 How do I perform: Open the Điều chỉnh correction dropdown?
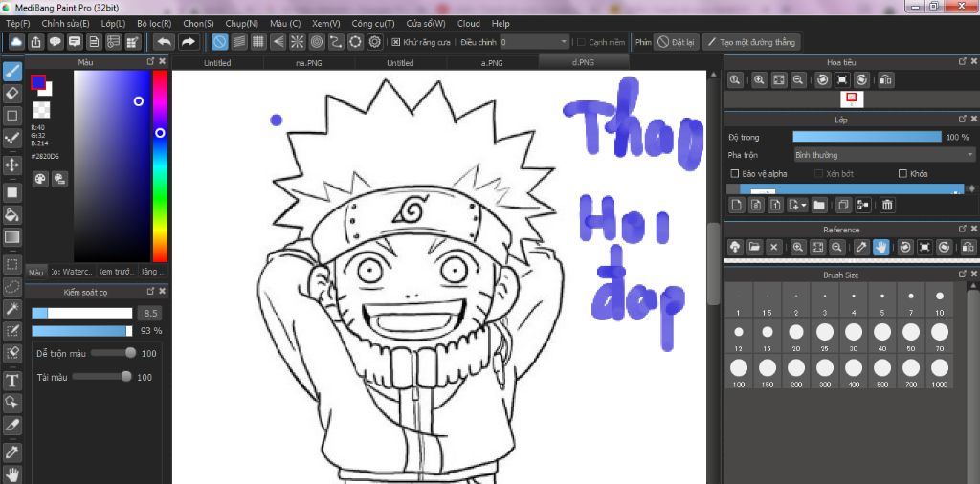pos(534,42)
